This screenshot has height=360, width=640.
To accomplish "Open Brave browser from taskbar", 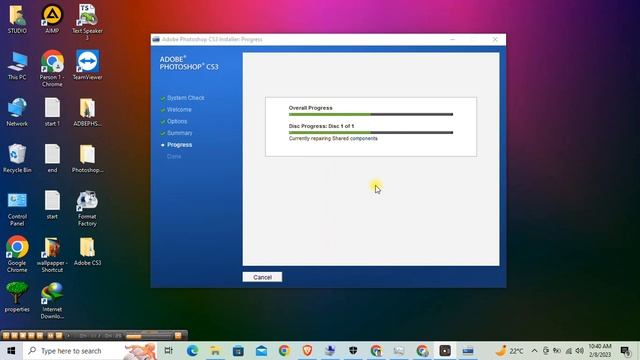I will (307, 351).
